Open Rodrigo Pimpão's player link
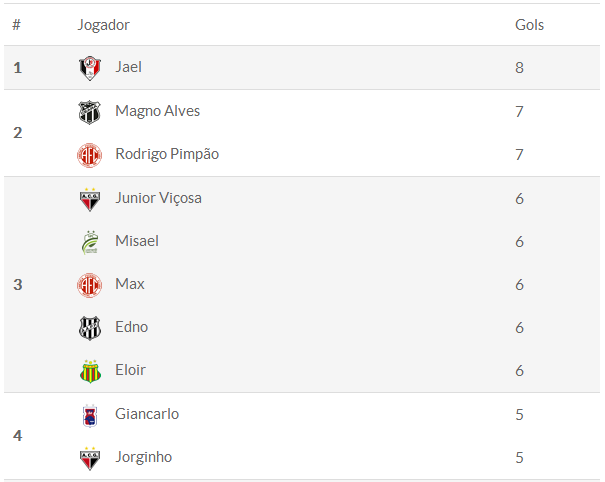The image size is (605, 482). [x=167, y=154]
